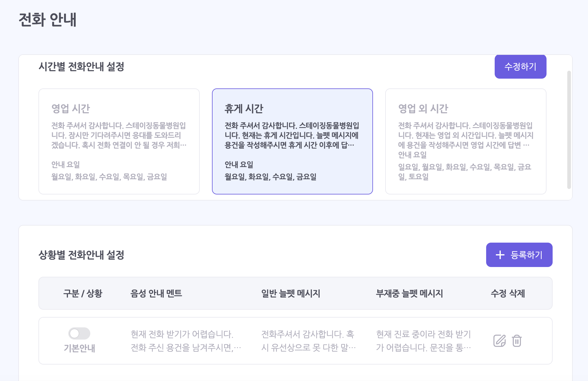The image size is (588, 381).
Task: Select the 영업 시간 card
Action: [x=119, y=141]
